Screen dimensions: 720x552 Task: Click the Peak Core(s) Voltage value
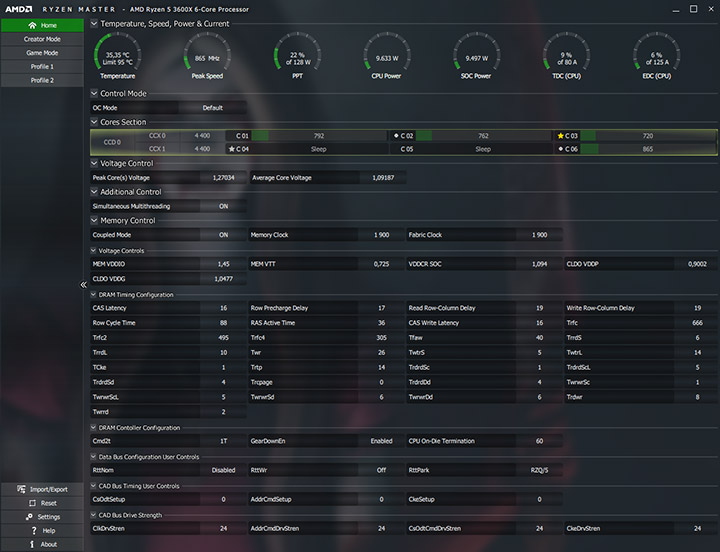click(223, 178)
